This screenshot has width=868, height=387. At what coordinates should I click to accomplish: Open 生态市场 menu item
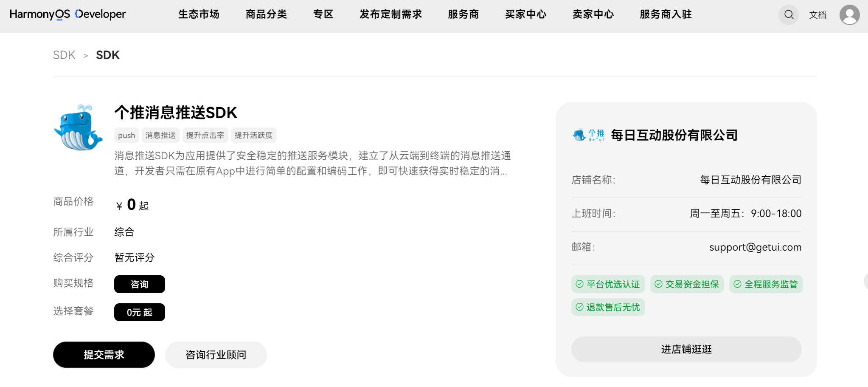tap(199, 14)
